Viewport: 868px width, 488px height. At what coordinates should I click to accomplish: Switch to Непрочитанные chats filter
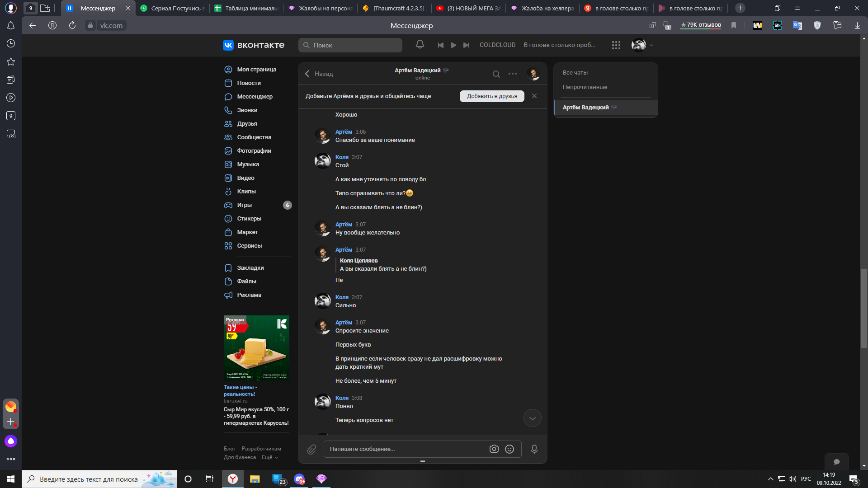coord(585,87)
